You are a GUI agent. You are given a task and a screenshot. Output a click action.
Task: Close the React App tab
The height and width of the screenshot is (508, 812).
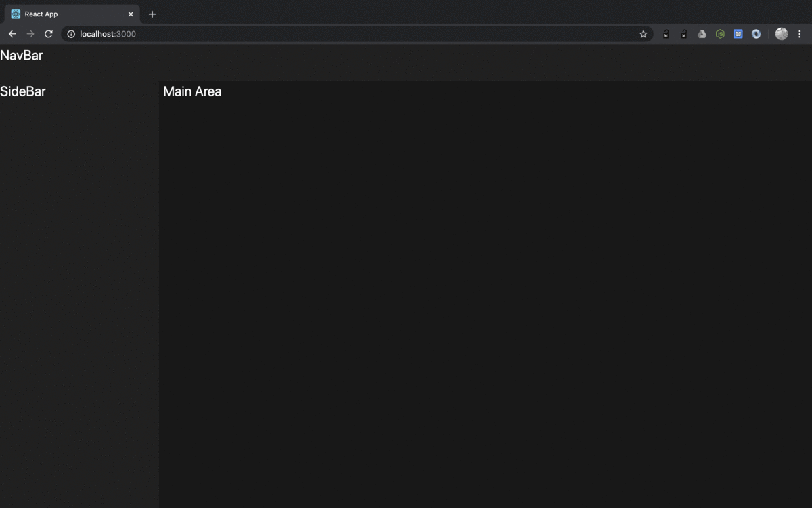[131, 14]
